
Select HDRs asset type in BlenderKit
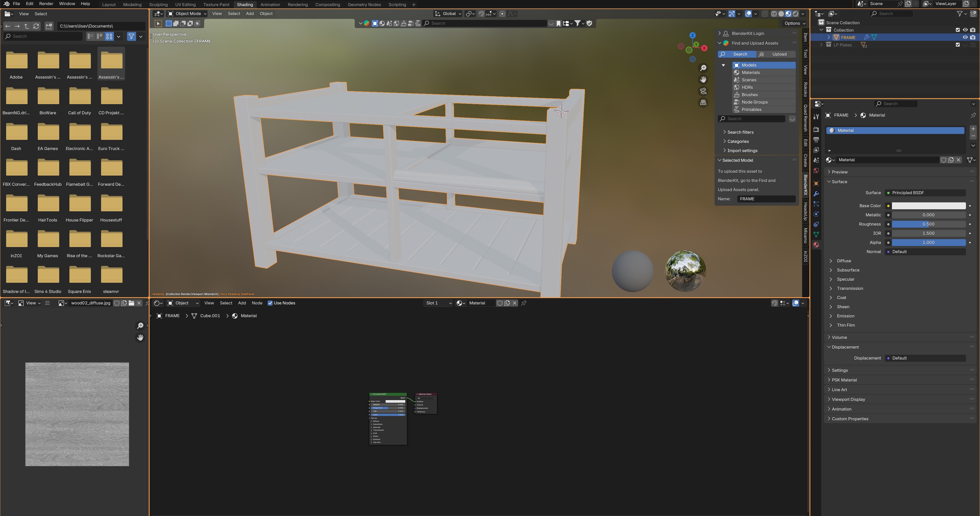[x=764, y=87]
